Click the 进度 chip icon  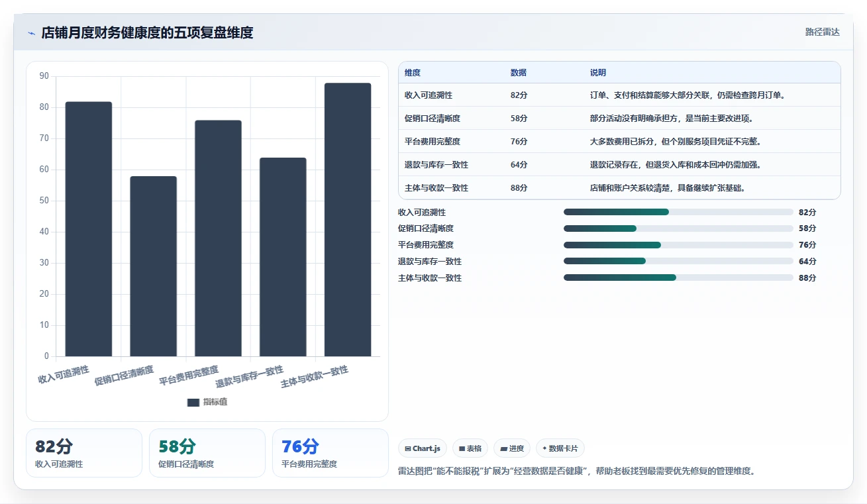[x=504, y=448]
